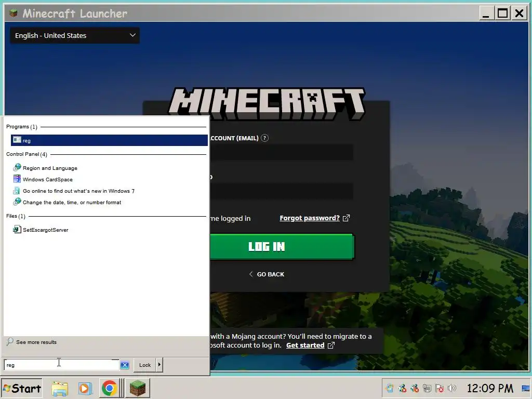Click the help question mark next to ACCOUNT (EMAIL)
The image size is (532, 399).
[x=264, y=138]
